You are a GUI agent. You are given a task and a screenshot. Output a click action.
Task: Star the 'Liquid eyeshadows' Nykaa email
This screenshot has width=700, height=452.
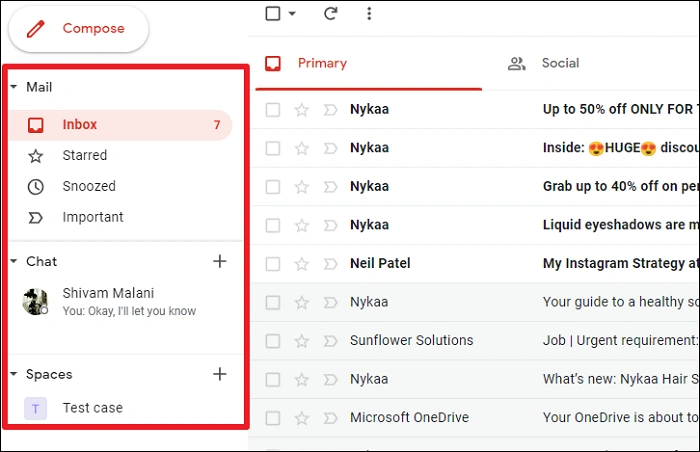point(302,225)
